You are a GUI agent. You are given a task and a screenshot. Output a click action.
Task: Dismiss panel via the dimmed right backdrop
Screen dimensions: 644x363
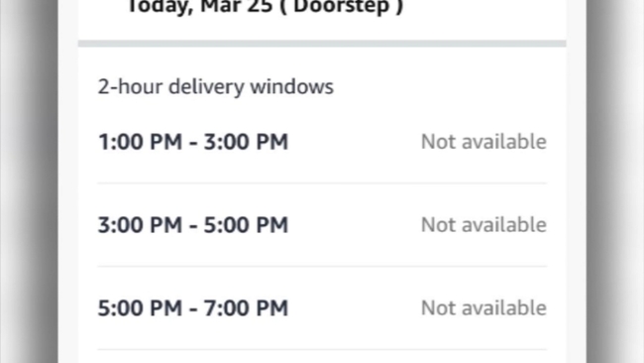(615, 181)
